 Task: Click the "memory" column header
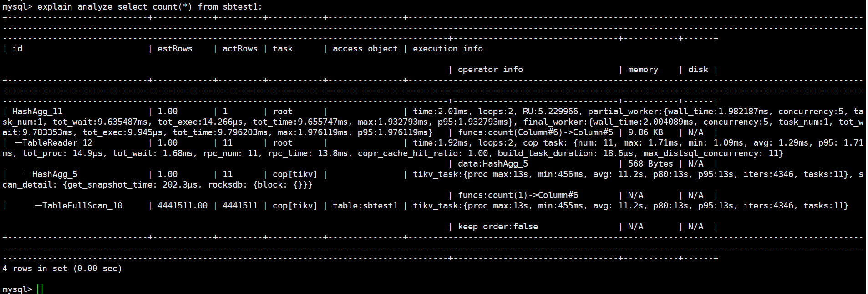pos(643,70)
